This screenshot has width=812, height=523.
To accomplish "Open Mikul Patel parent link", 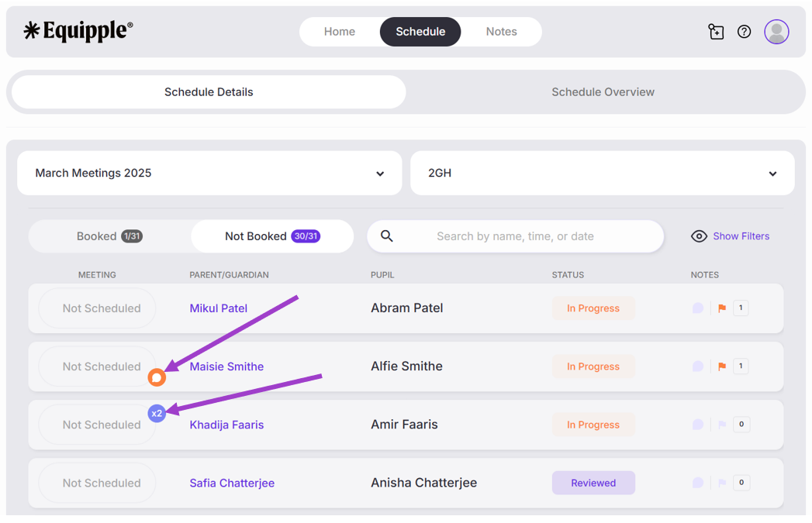I will click(218, 308).
